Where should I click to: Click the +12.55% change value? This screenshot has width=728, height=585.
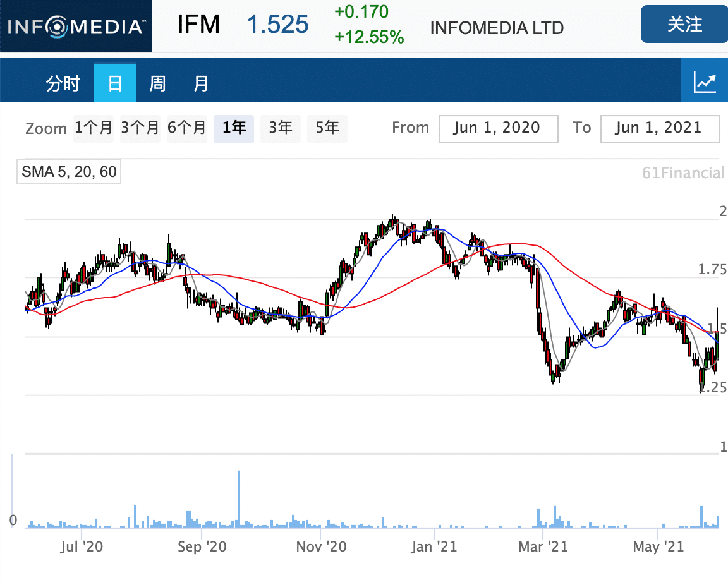(369, 37)
